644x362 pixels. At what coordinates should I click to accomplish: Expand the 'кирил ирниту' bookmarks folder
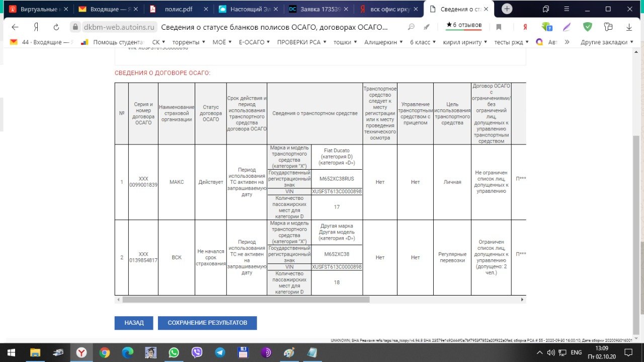point(465,42)
